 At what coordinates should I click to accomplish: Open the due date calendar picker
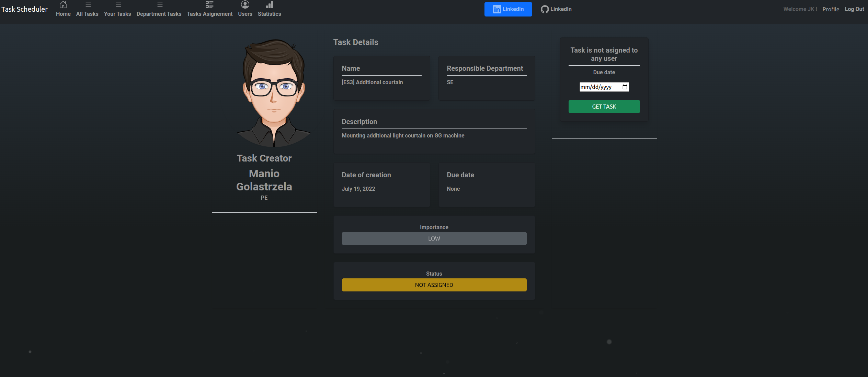[x=625, y=87]
